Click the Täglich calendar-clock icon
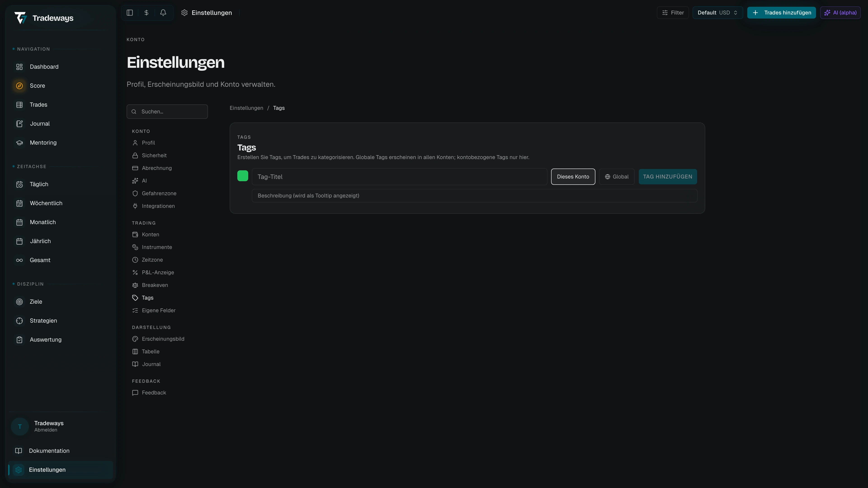This screenshot has height=488, width=868. click(19, 184)
